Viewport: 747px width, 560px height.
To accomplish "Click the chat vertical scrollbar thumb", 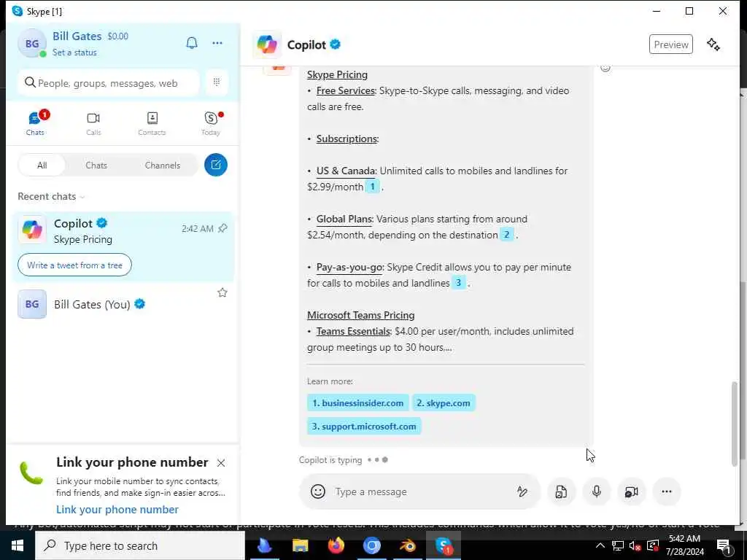I will click(735, 424).
